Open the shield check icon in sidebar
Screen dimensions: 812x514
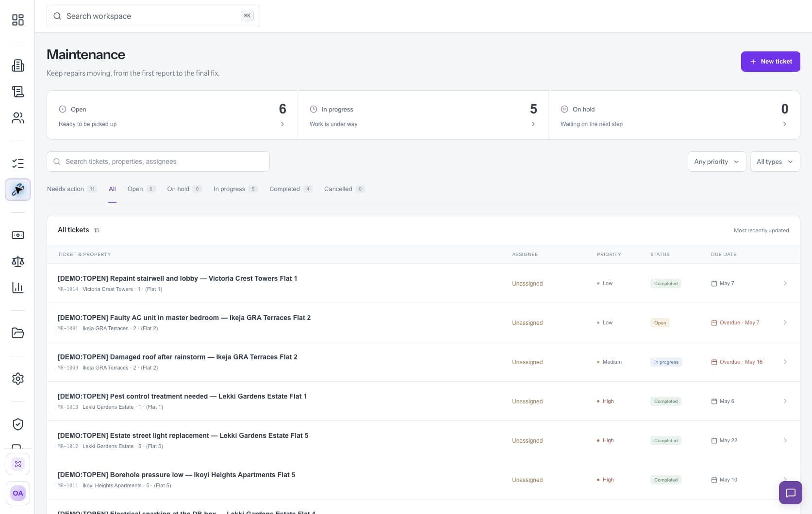tap(18, 424)
